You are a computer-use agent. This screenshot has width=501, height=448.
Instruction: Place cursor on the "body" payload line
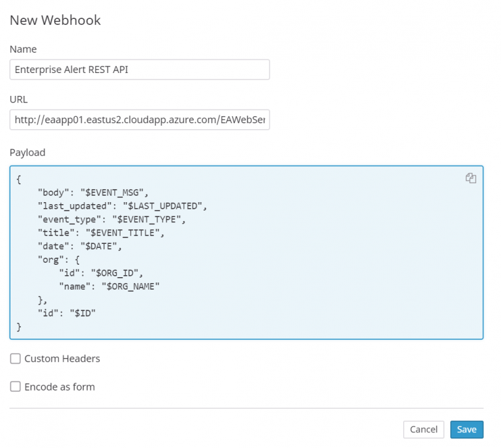[x=93, y=192]
